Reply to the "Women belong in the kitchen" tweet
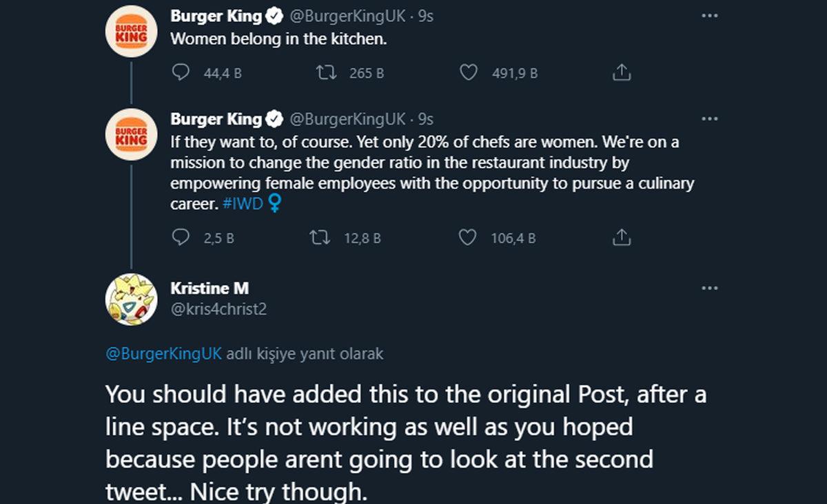Viewport: 827px width, 504px height. [x=181, y=72]
